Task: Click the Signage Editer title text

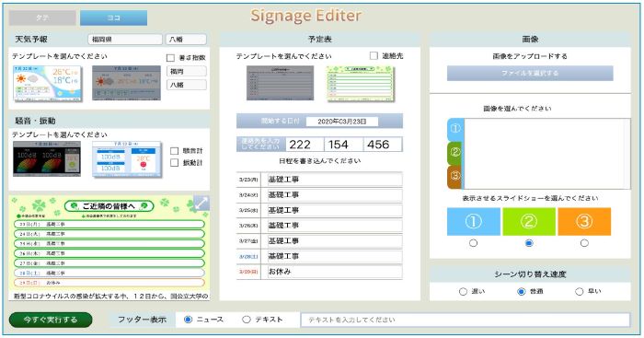Action: [306, 16]
